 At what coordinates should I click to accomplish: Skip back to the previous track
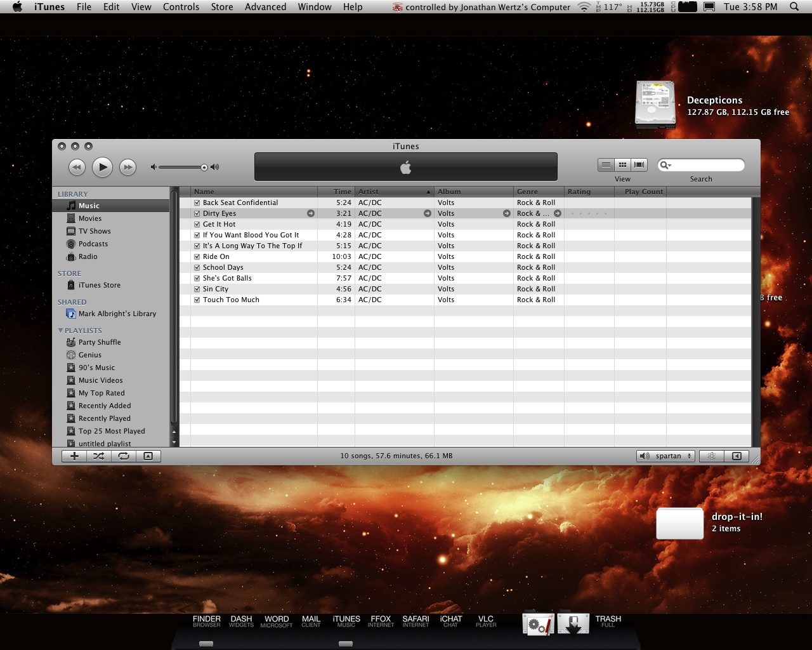[x=77, y=167]
